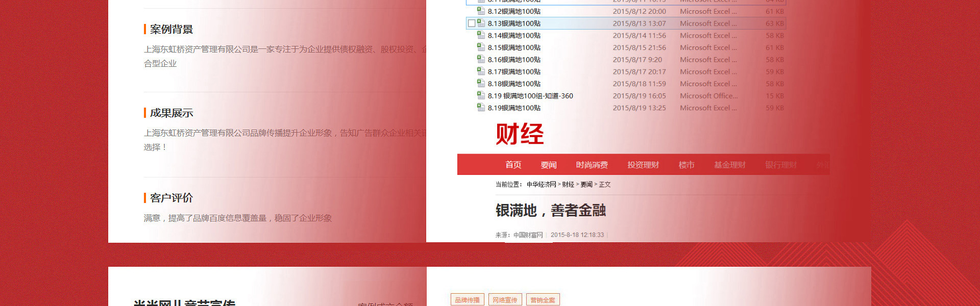
Task: Select the 成果展示 section heading
Action: coord(171,113)
